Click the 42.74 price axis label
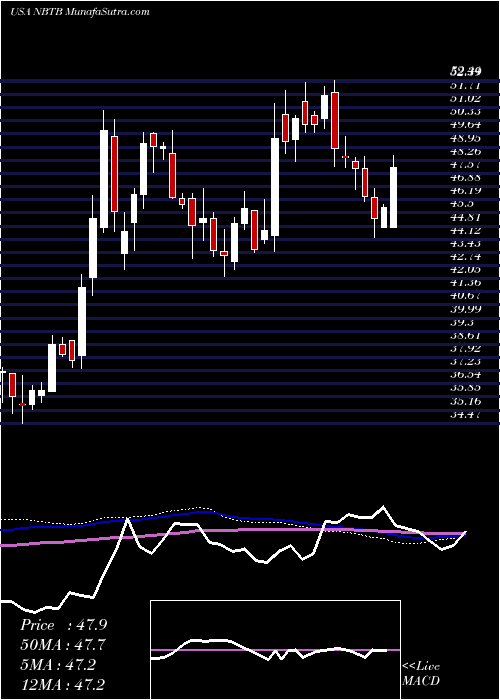Image resolution: width=500 pixels, height=700 pixels. pos(465,257)
